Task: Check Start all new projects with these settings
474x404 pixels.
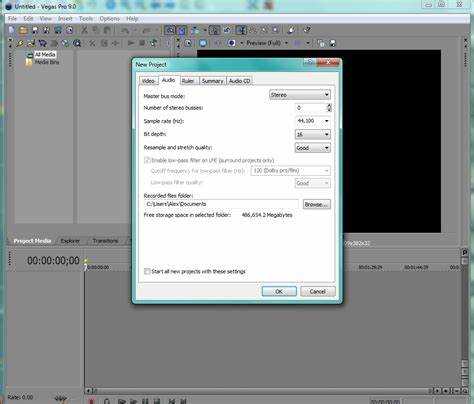Action: point(147,271)
